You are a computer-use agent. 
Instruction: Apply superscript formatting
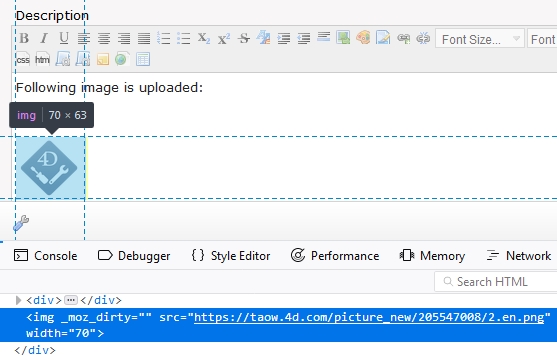click(224, 38)
